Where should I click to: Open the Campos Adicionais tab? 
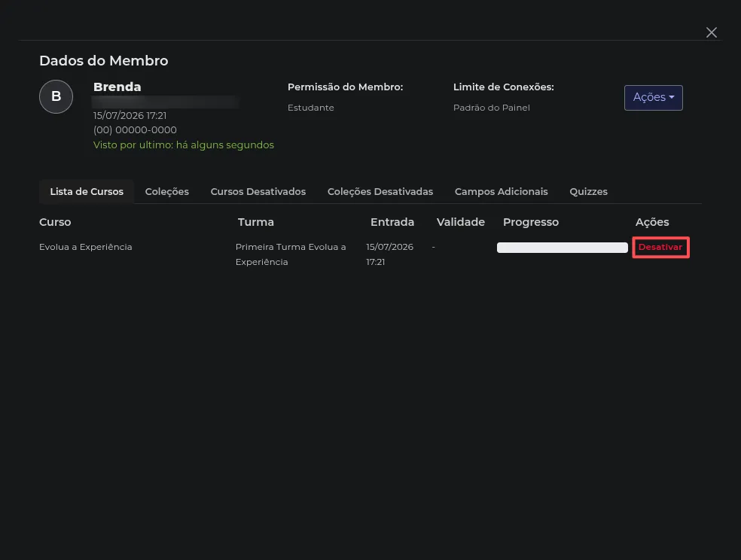(501, 192)
